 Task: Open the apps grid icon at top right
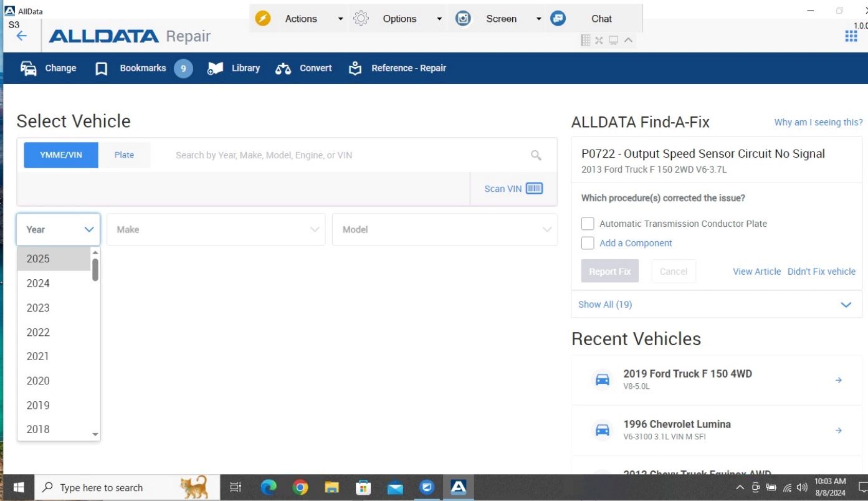click(x=851, y=36)
